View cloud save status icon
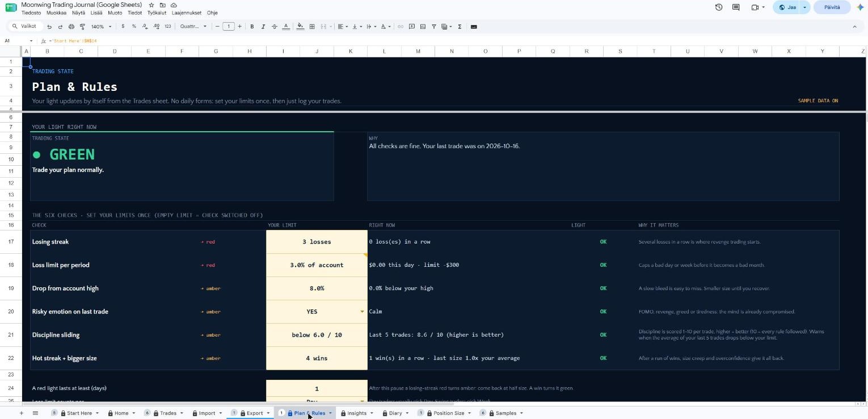Screen dimensions: 868x419 click(x=173, y=5)
